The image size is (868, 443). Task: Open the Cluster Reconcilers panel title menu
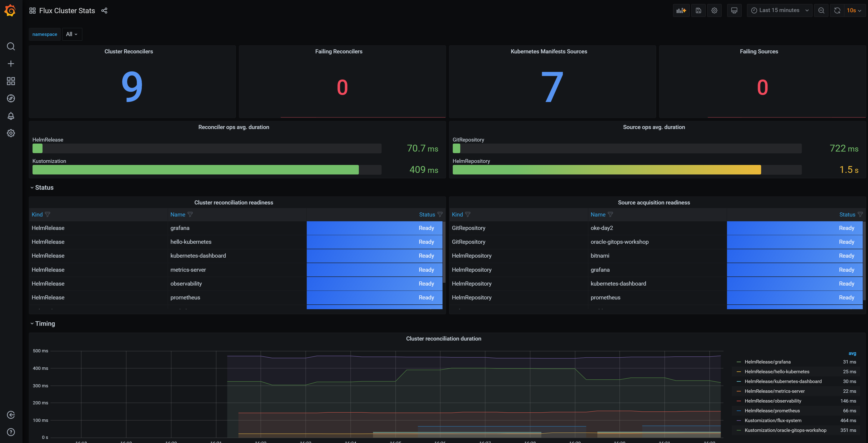(x=128, y=52)
